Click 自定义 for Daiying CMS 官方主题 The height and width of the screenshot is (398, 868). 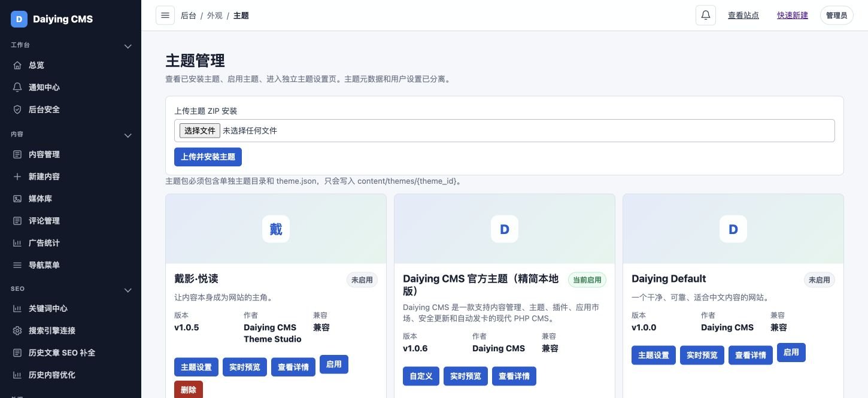click(421, 376)
